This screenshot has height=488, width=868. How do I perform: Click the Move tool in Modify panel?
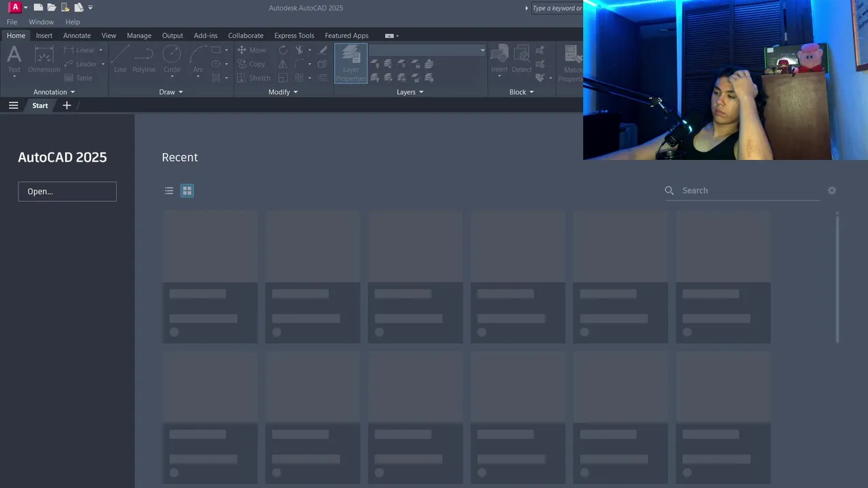[x=252, y=50]
